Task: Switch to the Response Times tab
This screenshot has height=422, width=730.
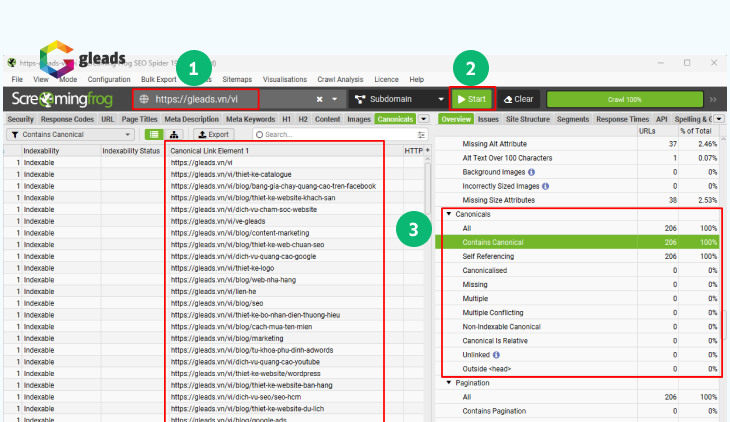Action: click(622, 119)
